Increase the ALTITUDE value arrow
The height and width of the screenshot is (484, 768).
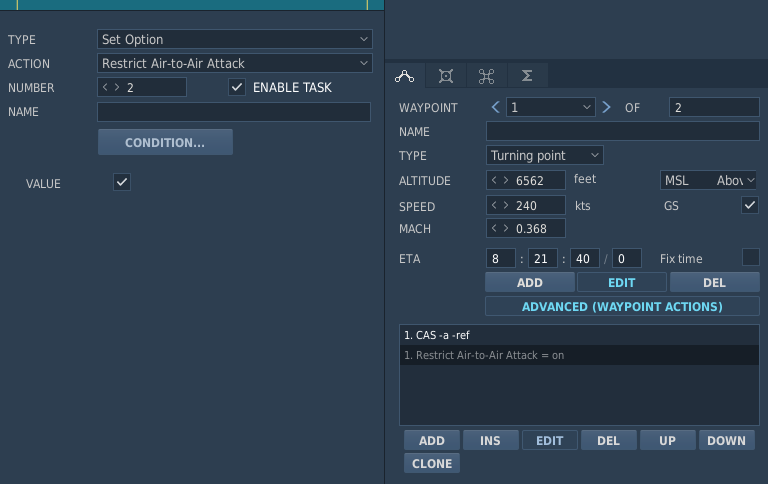pyautogui.click(x=506, y=180)
